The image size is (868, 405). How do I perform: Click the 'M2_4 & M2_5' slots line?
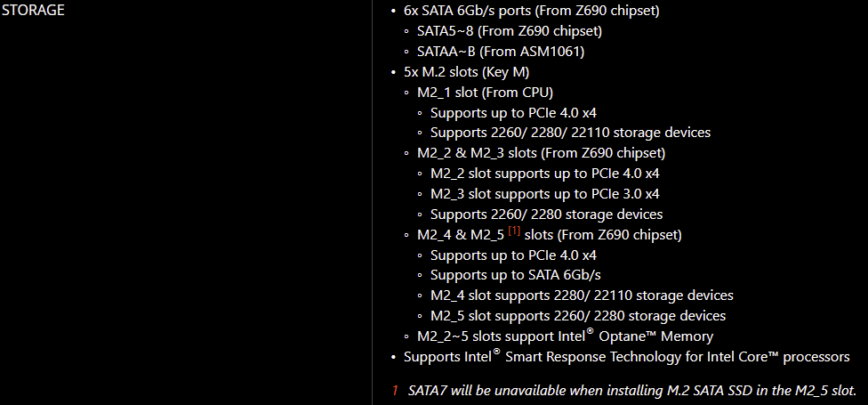click(x=549, y=234)
